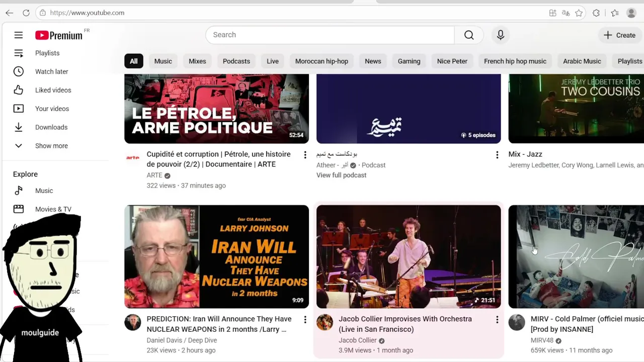Select the Mixes filter chip

coord(197,61)
